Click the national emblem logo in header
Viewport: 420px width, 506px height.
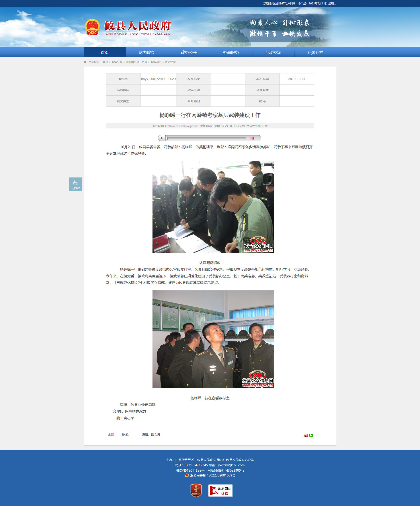pos(92,27)
